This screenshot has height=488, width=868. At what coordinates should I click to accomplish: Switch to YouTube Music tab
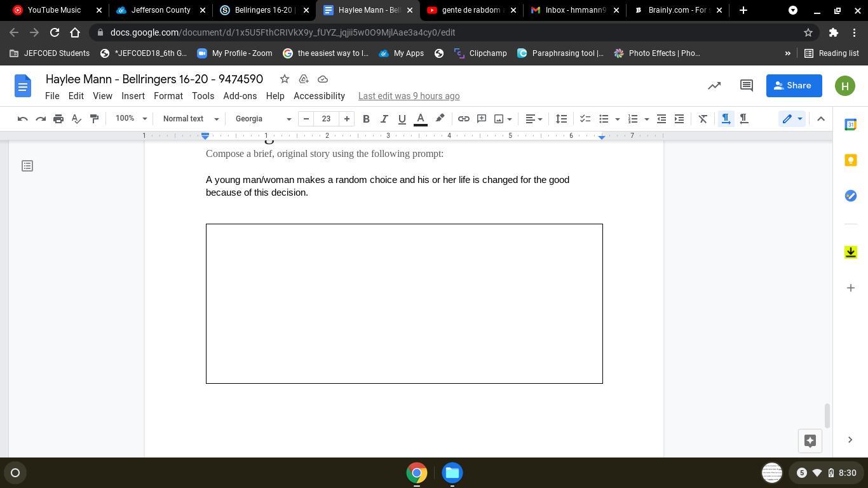pos(54,10)
